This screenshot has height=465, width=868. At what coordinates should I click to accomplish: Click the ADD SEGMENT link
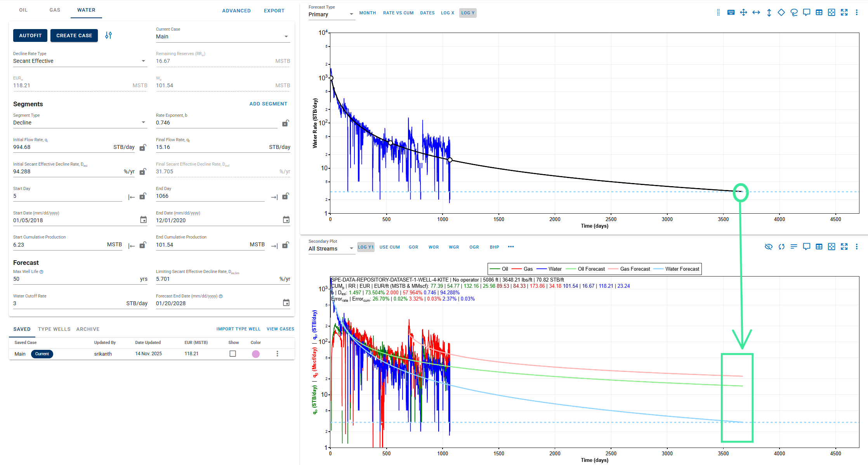pos(268,104)
